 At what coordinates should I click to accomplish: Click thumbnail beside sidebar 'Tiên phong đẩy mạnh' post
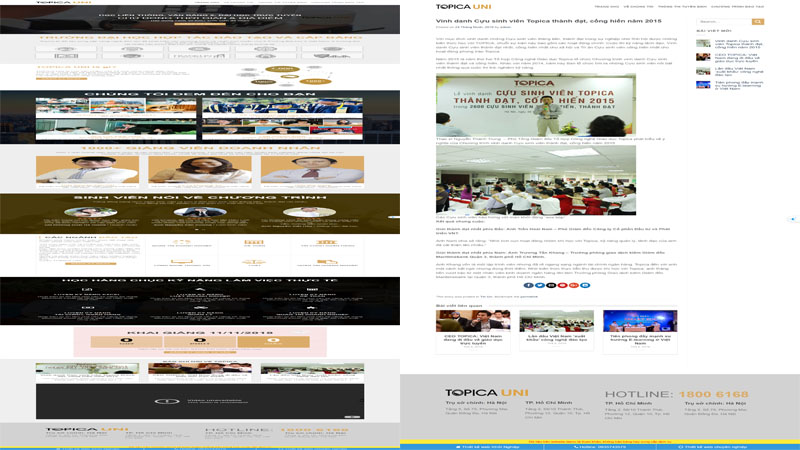(703, 85)
